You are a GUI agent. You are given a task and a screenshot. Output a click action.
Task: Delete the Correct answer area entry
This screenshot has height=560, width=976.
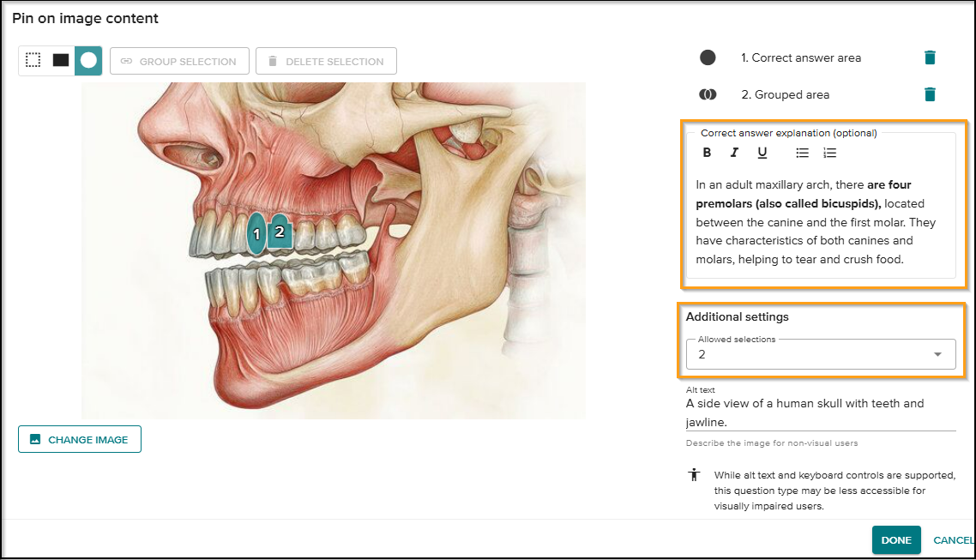pos(930,58)
